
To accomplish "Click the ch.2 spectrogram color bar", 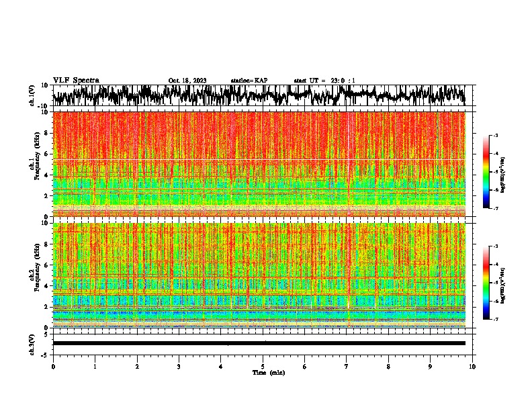I will pos(486,283).
